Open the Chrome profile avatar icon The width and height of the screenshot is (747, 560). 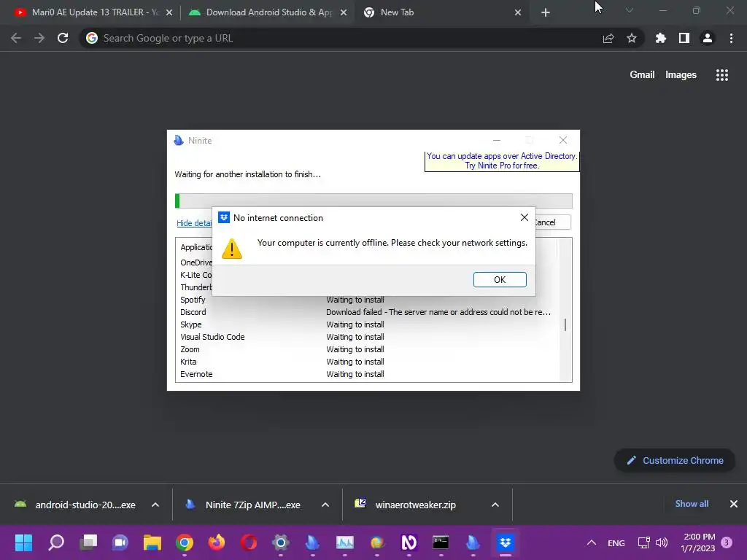pos(708,38)
